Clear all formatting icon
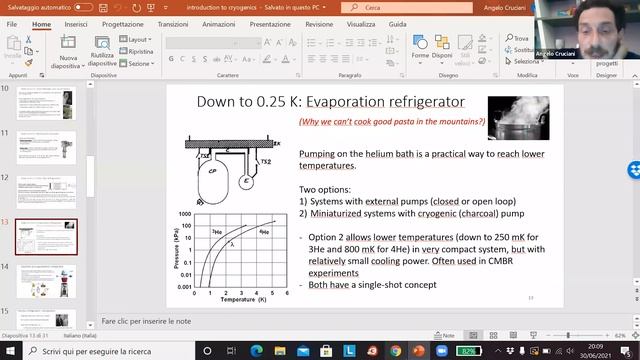 [x=292, y=42]
